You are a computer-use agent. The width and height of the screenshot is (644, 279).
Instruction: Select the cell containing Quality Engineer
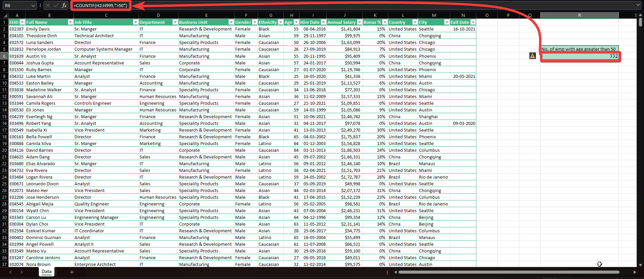pyautogui.click(x=106, y=204)
